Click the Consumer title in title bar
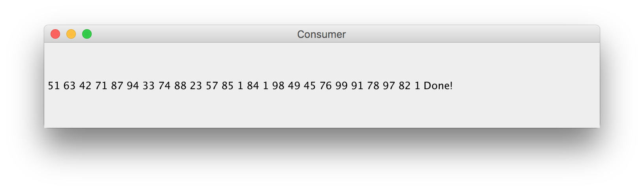Screen dimensions: 644x191 (321, 35)
